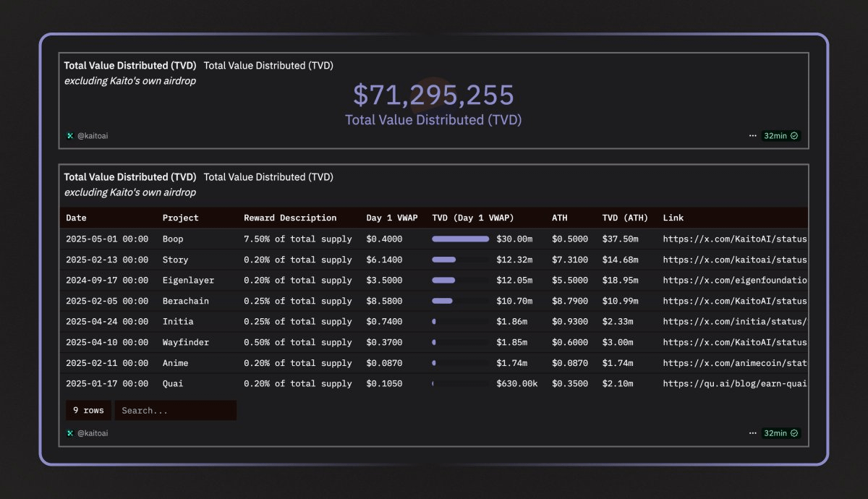Sort by the TVD (Day 1 VWAP) header
This screenshot has width=868, height=499.
472,218
